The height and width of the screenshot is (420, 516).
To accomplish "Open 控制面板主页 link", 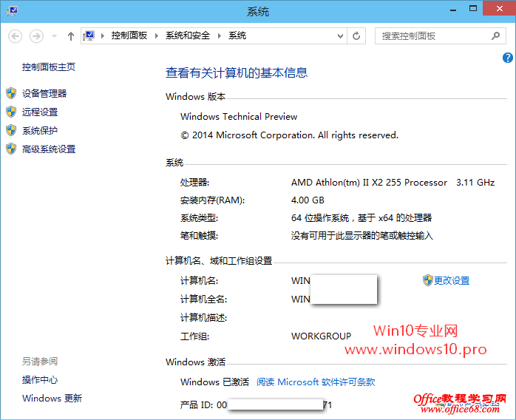I will coord(49,67).
